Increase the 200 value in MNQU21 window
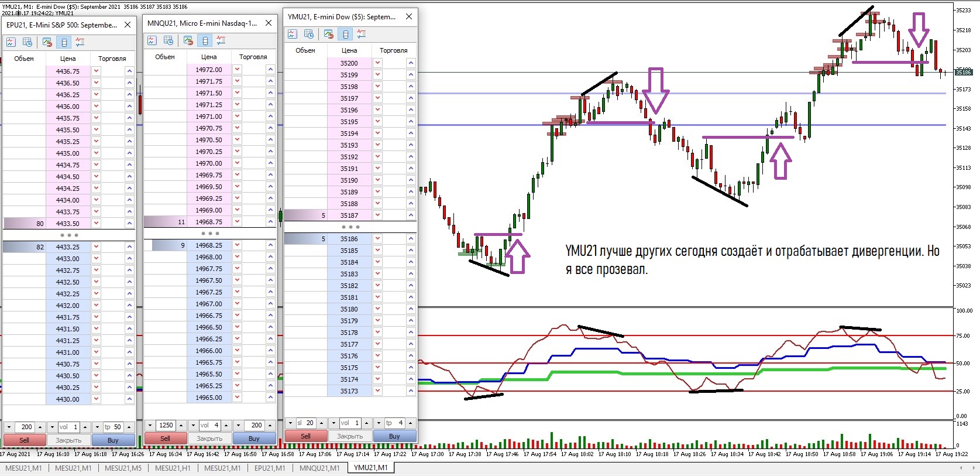This screenshot has width=980, height=476. tap(270, 425)
